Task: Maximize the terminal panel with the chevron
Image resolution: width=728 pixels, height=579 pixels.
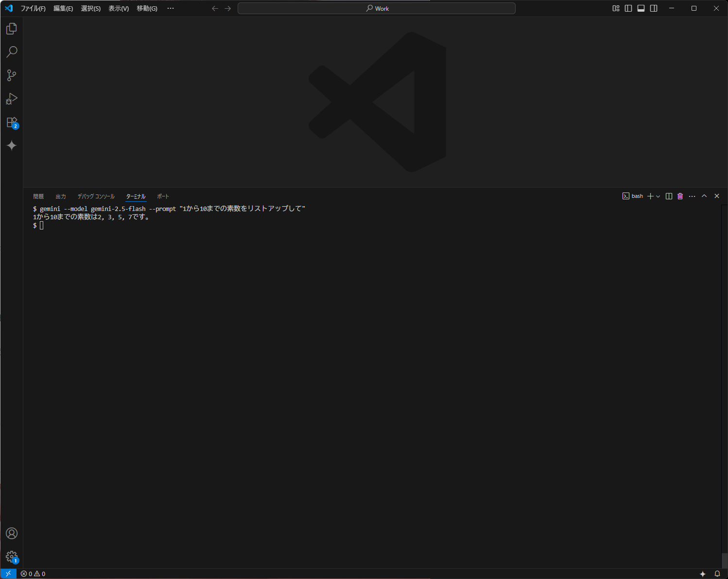Action: pos(704,196)
